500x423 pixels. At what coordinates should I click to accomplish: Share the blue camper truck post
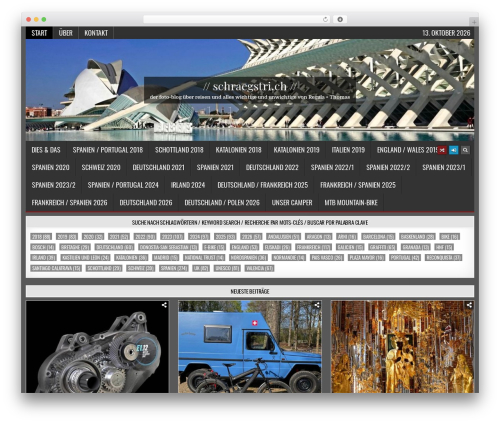pos(317,305)
